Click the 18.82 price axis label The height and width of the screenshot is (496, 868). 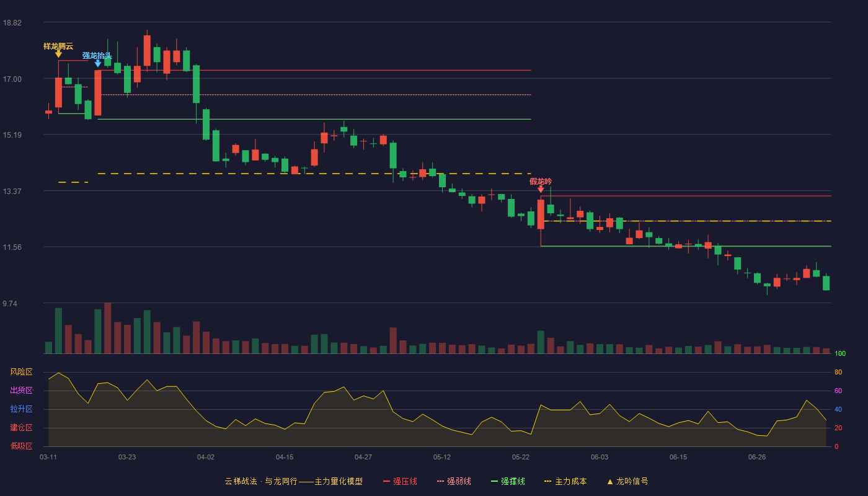tap(12, 23)
